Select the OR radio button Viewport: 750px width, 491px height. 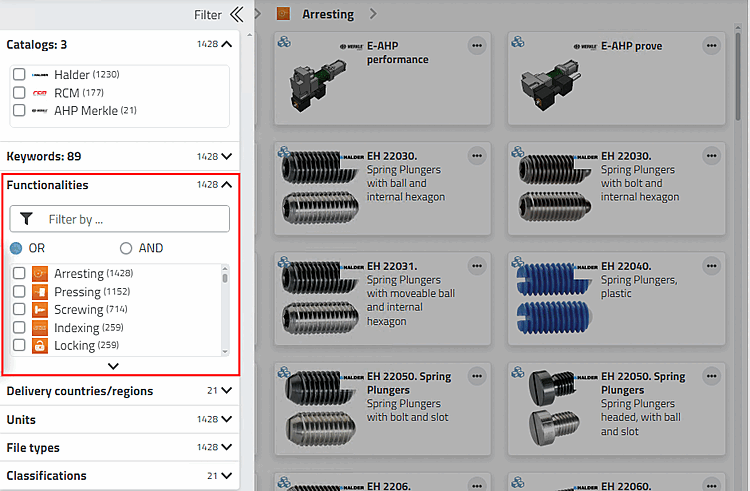coord(16,248)
